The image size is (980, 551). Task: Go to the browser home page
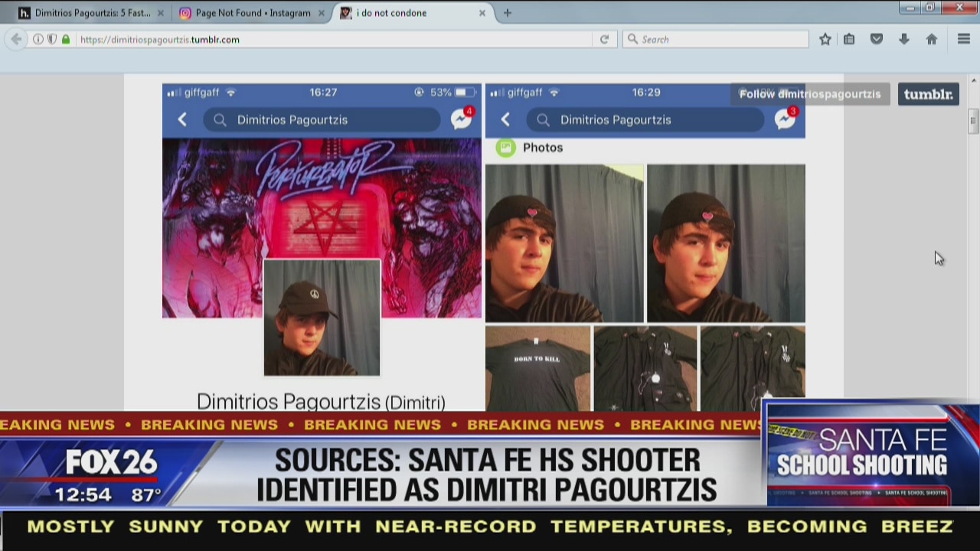931,39
